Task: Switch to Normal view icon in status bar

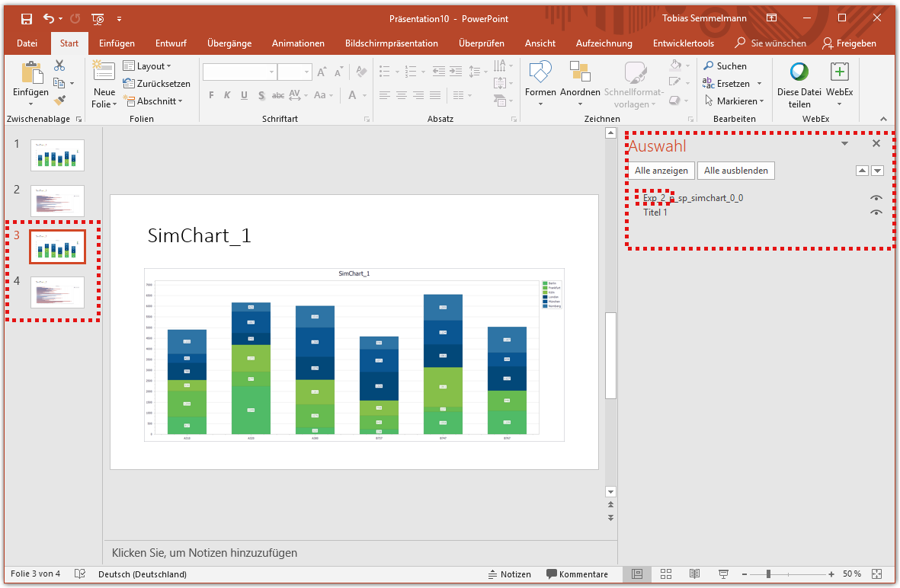Action: (x=637, y=574)
